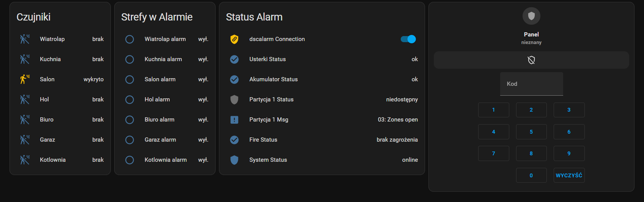Click the Partycja 1 Msg alert icon

235,120
